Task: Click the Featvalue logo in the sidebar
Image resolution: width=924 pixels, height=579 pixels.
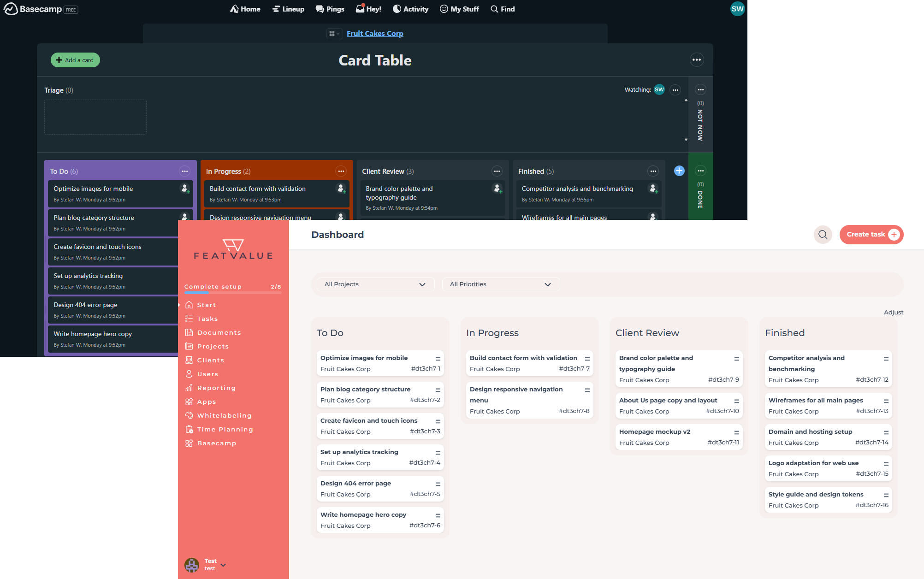Action: tap(233, 249)
